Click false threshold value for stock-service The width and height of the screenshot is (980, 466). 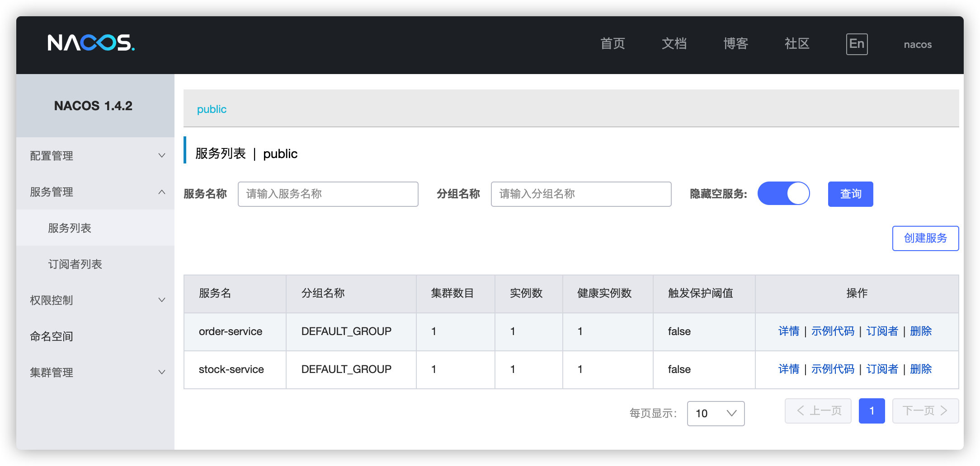(x=679, y=369)
